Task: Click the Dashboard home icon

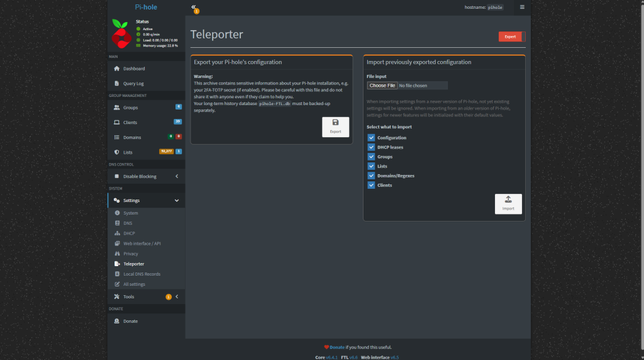Action: (x=117, y=69)
